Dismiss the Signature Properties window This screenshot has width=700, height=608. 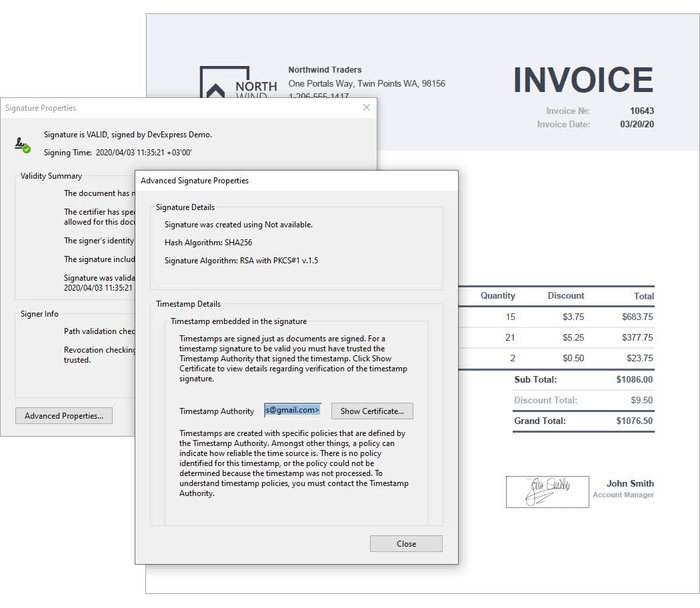tap(366, 107)
